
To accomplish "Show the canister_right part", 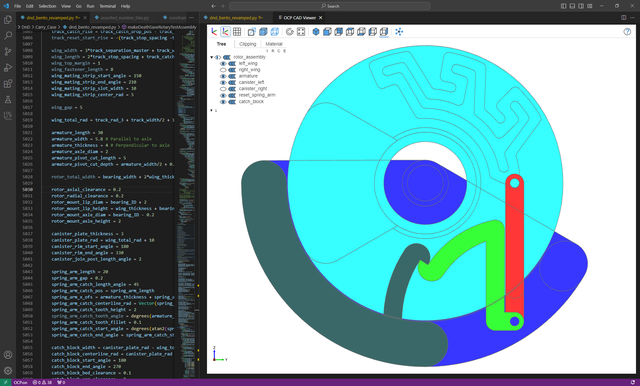I will tap(223, 89).
